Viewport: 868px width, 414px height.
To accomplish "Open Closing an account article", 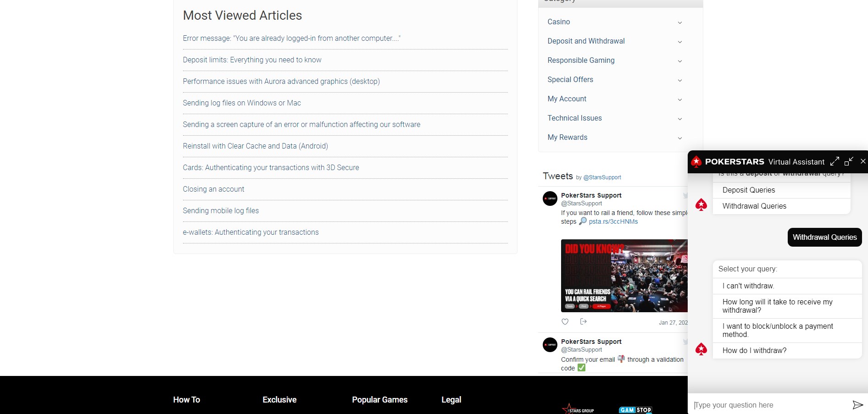I will pyautogui.click(x=213, y=189).
